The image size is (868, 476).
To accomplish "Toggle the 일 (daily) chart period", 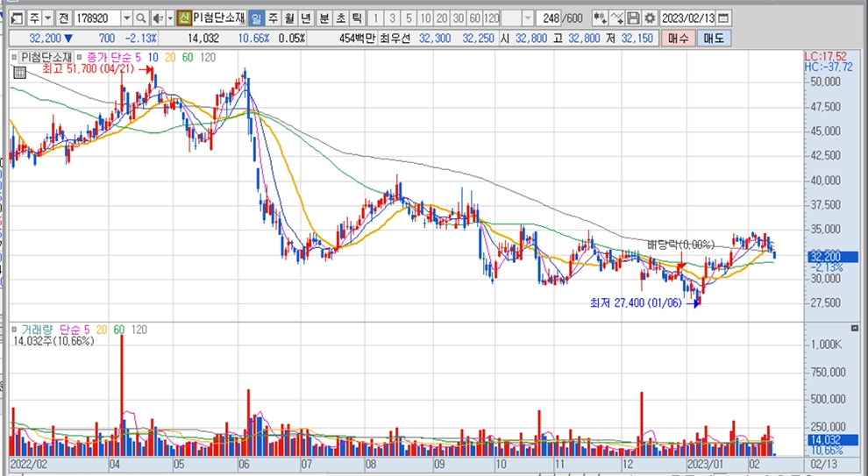I will pos(255,18).
